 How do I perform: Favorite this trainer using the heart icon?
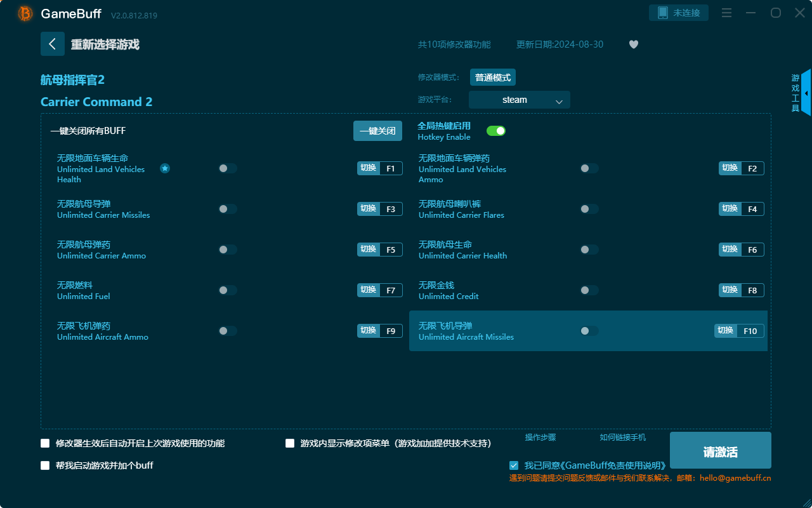[x=633, y=44]
